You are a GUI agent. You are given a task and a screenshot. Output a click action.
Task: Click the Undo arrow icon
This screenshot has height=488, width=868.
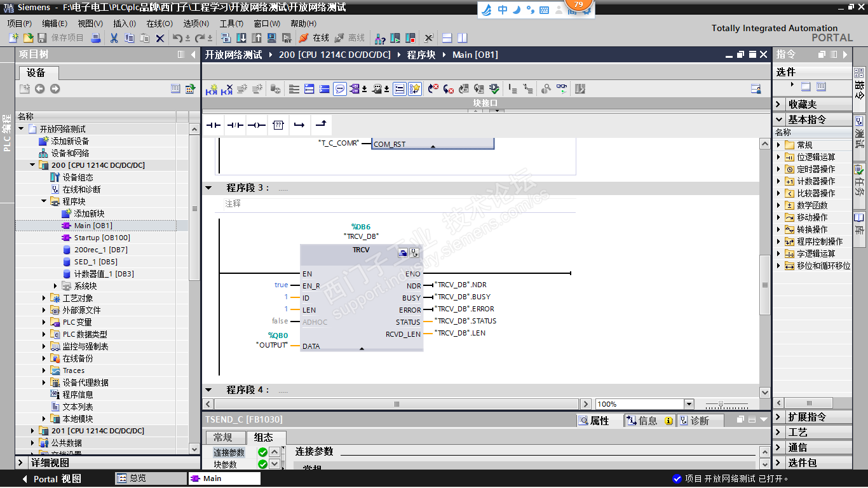click(177, 38)
